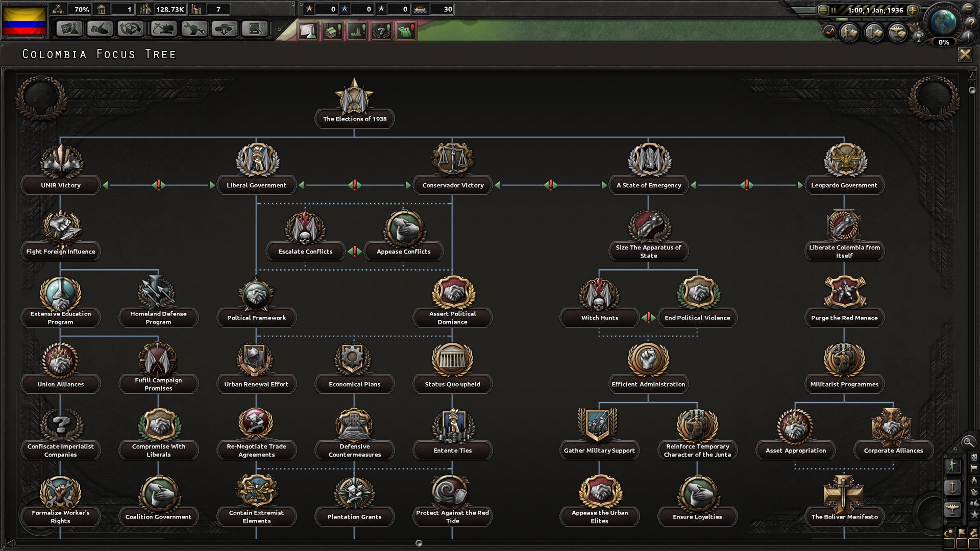The width and height of the screenshot is (980, 551).
Task: Click the 70% stability value
Action: 82,9
